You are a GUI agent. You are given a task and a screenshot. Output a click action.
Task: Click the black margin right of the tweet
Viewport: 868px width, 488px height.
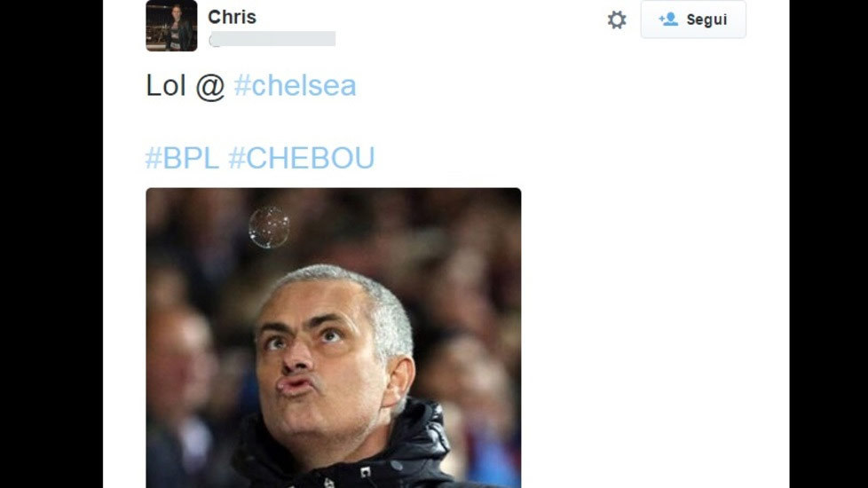click(x=829, y=244)
